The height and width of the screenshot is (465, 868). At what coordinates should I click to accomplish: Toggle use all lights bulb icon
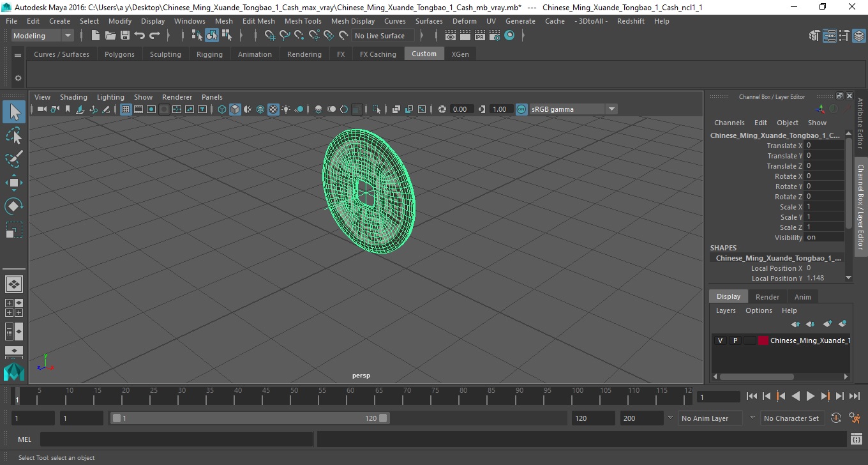coord(286,109)
